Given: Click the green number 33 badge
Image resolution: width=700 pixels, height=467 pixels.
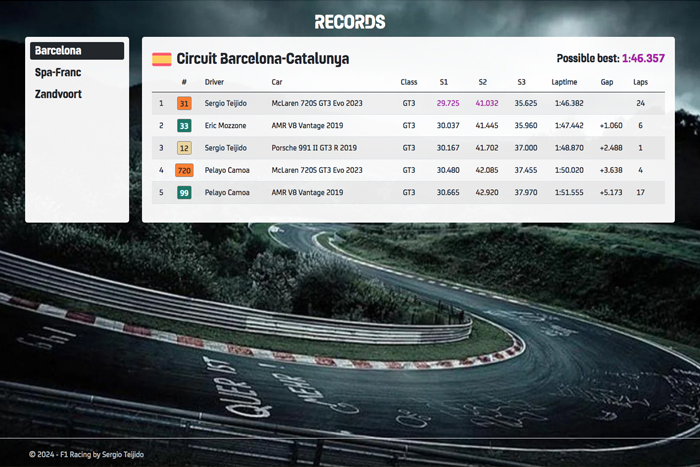Looking at the screenshot, I should pyautogui.click(x=184, y=126).
